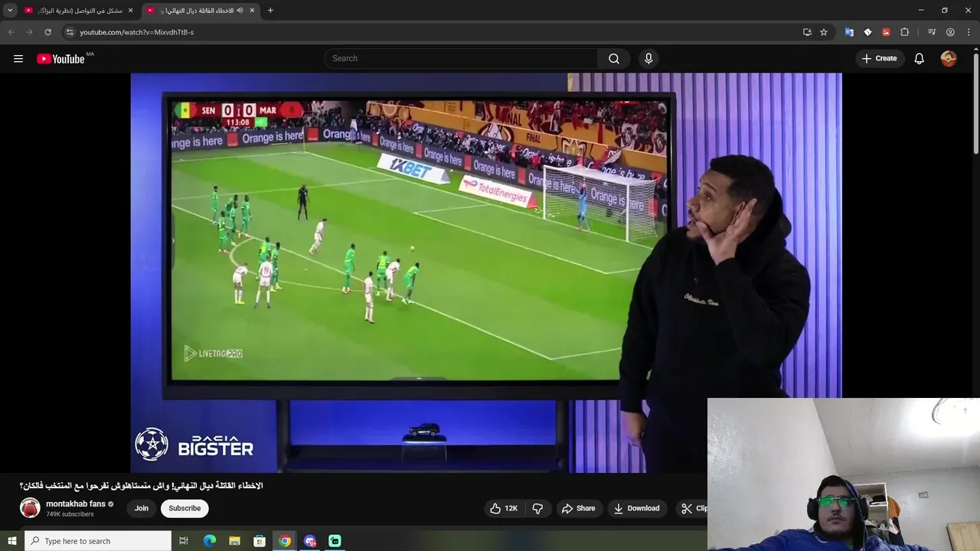Download the video

[636, 508]
